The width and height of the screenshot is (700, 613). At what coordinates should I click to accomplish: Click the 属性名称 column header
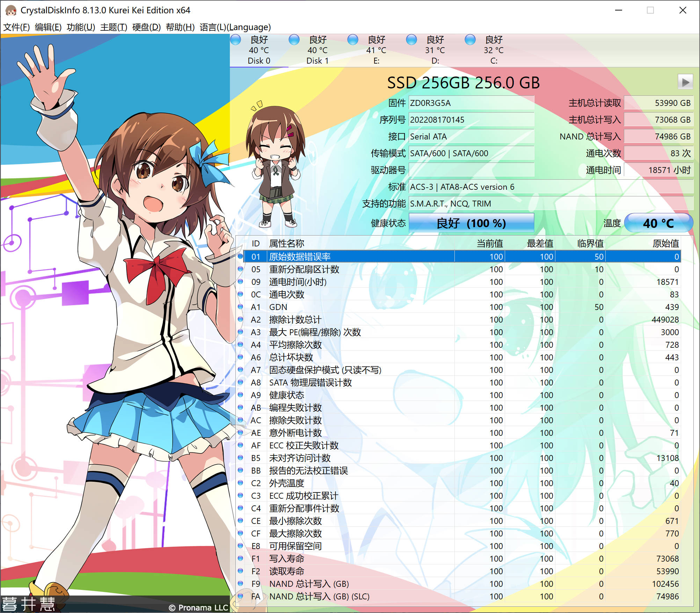tap(360, 243)
